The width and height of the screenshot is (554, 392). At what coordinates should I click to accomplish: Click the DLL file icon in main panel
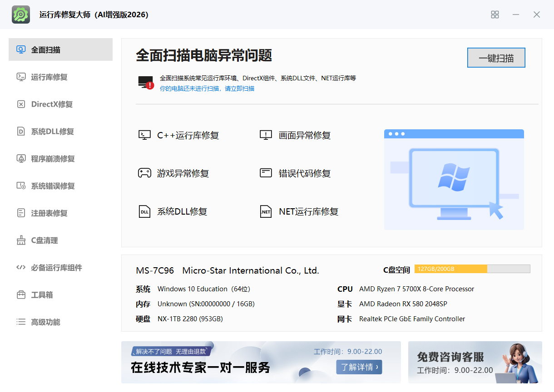coord(144,211)
